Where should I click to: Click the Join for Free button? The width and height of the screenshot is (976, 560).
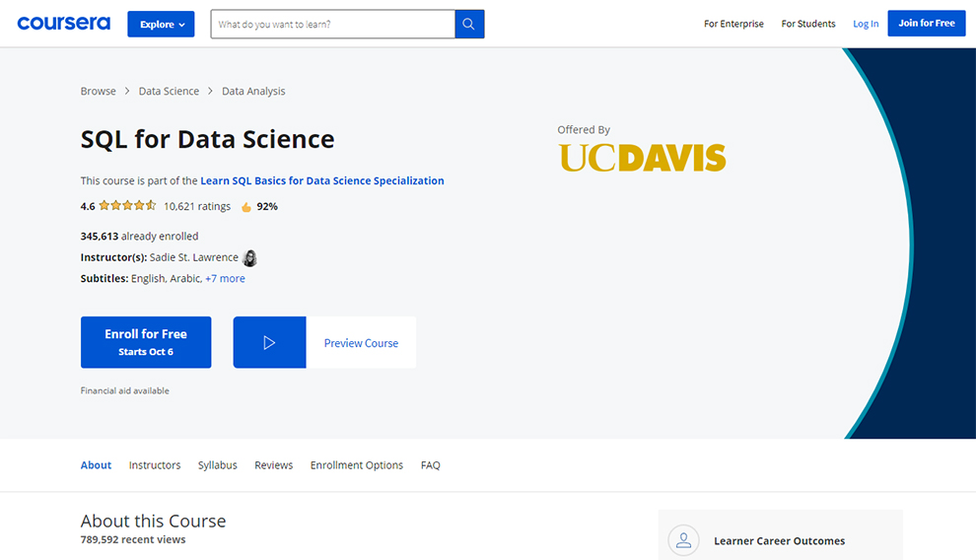926,24
